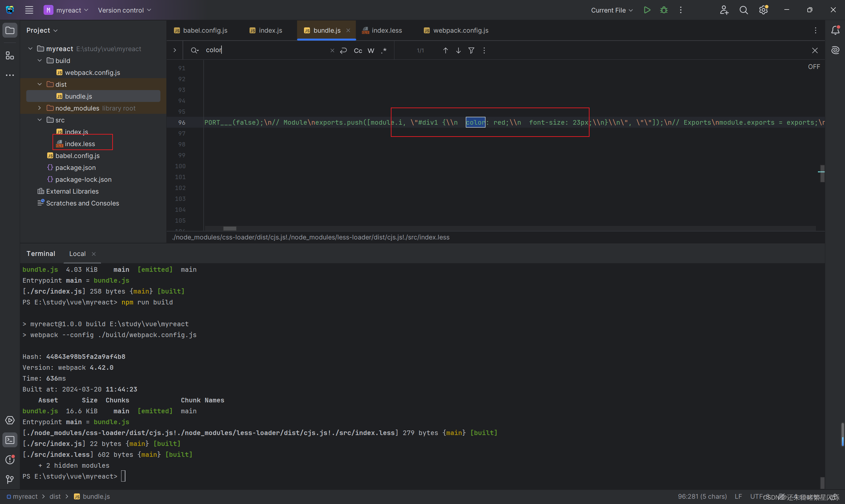Open the Structure tool window icon

point(10,55)
